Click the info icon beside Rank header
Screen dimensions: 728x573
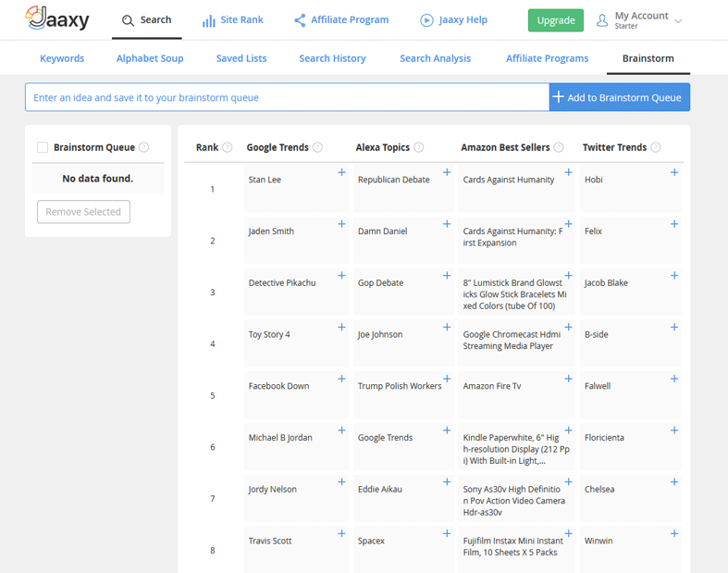[228, 147]
